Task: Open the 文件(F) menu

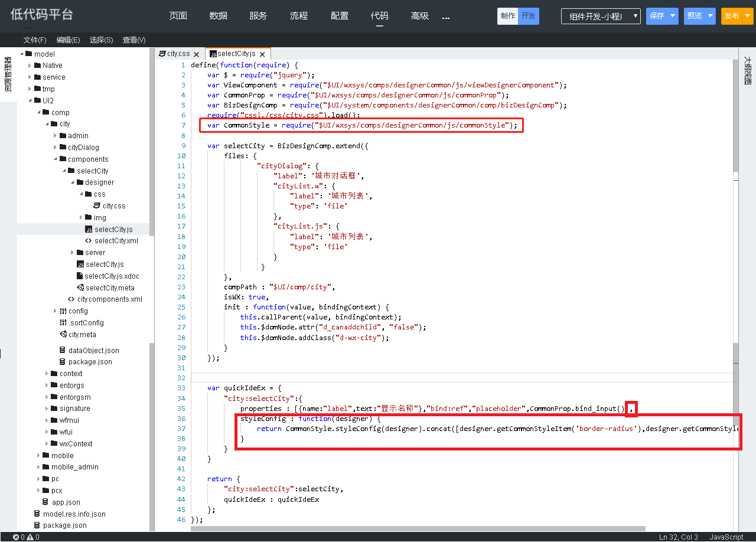Action: (x=35, y=40)
